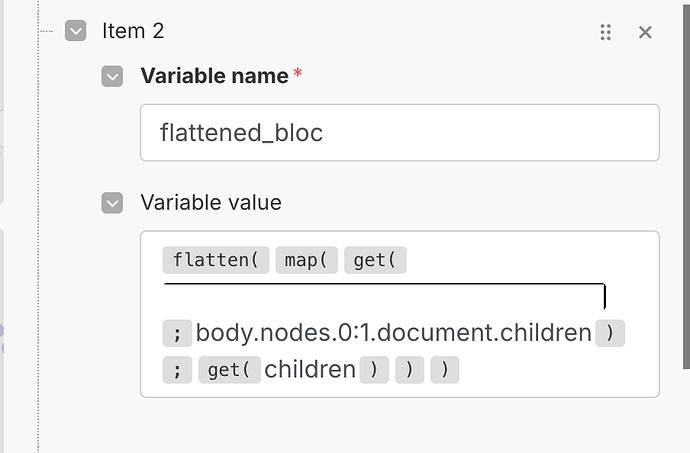Click the body.nodes.0:1.document.children text

pyautogui.click(x=393, y=332)
